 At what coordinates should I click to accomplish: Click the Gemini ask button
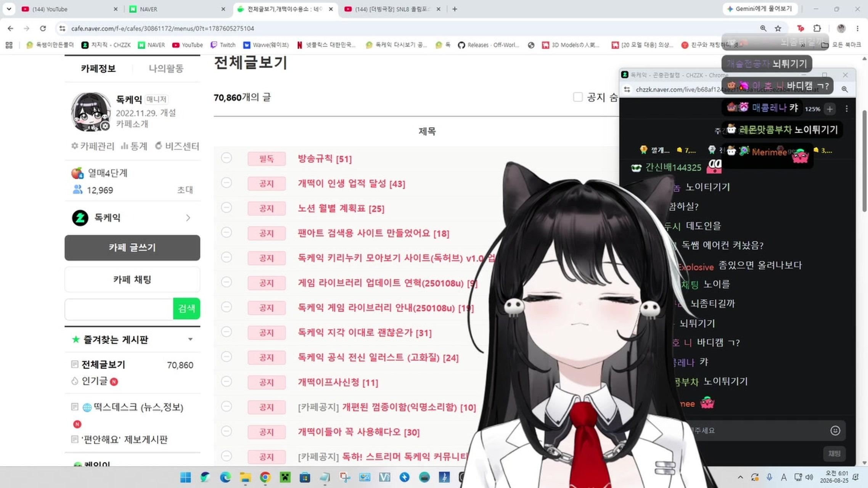click(x=760, y=9)
